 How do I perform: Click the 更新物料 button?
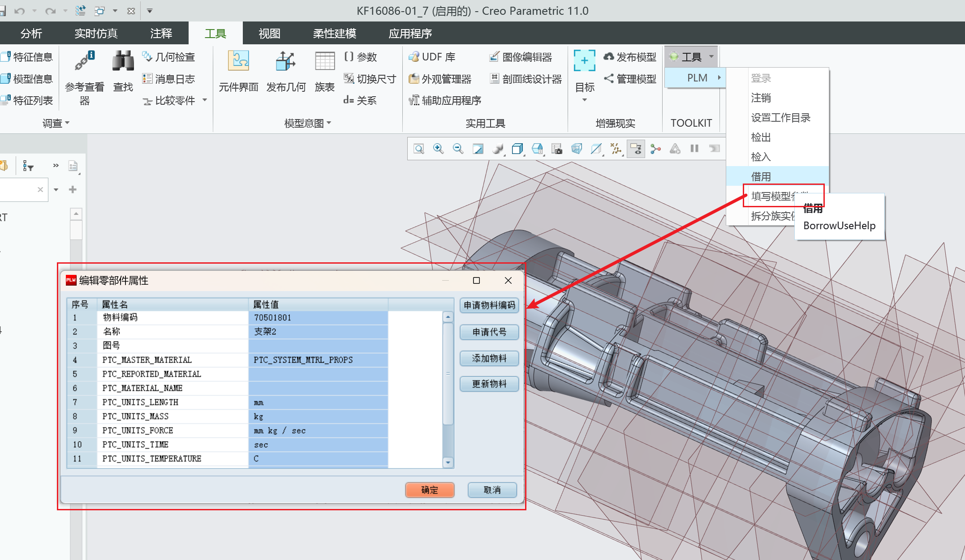click(489, 384)
